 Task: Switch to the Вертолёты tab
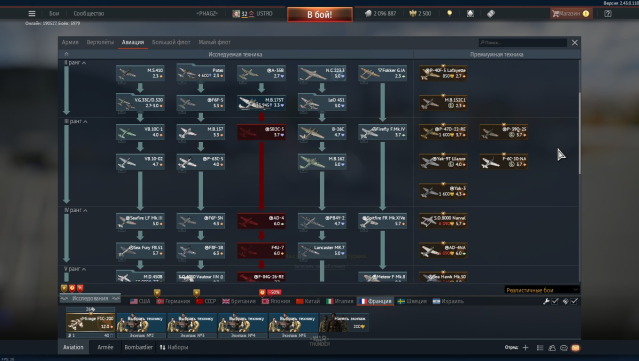pos(100,42)
